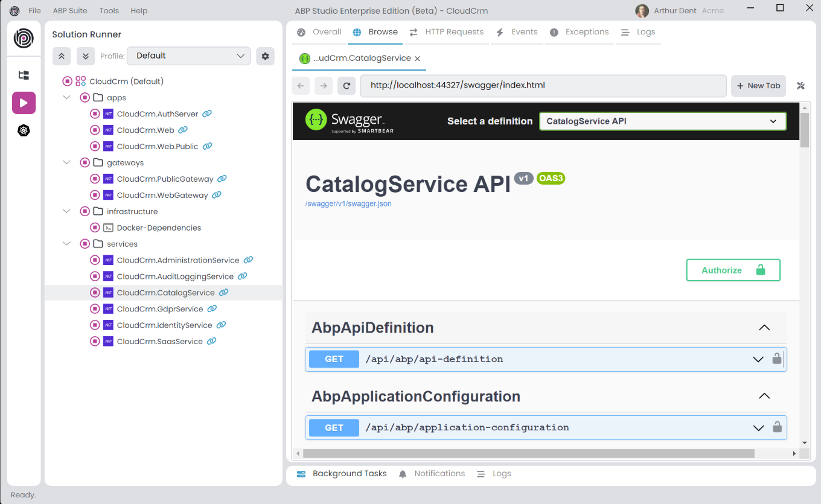Click the run toggle next to CloudCrm.GdprService
Screen dimensions: 821x504
95,308
